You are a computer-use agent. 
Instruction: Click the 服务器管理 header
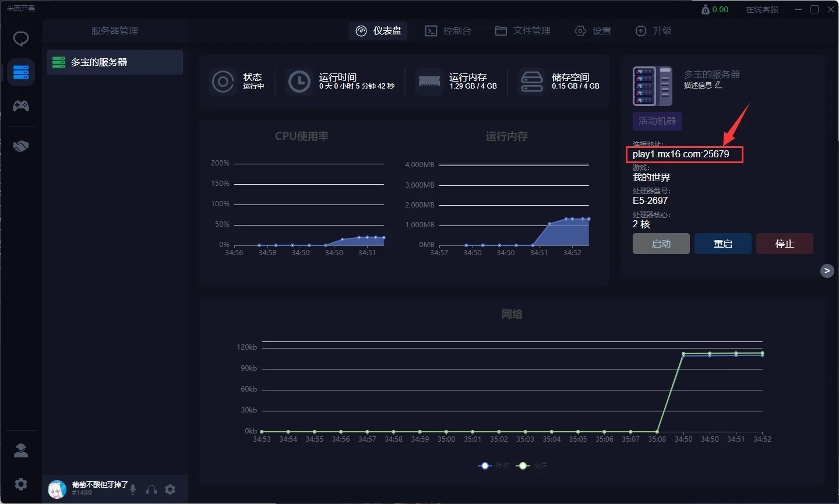click(115, 31)
